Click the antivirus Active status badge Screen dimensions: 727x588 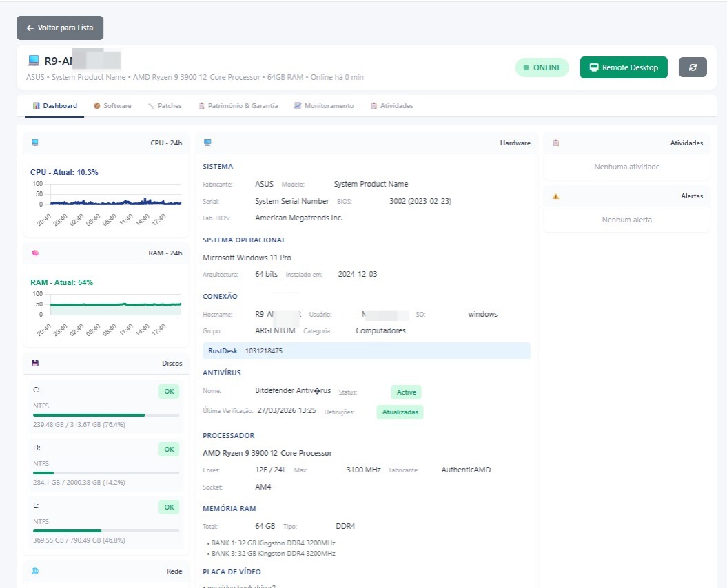point(406,392)
